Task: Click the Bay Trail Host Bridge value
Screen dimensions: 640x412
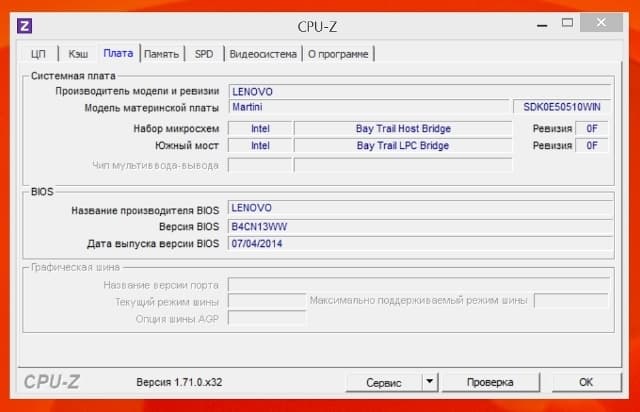Action: 403,129
